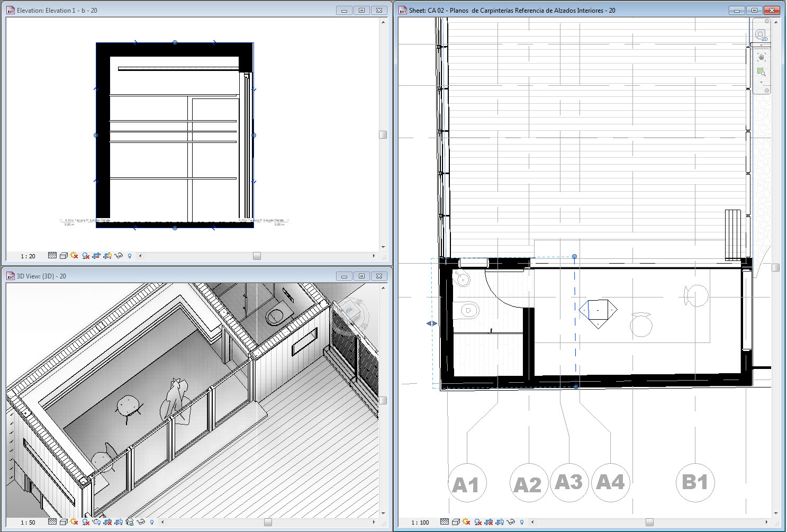Close the Sheet CA 02 window
Screen dimensions: 787x532
coord(772,11)
